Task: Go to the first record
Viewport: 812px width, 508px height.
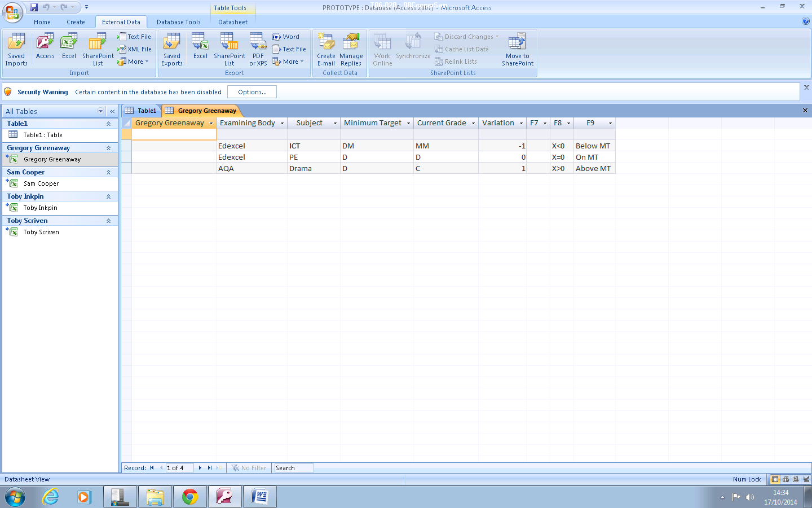Action: click(x=152, y=468)
